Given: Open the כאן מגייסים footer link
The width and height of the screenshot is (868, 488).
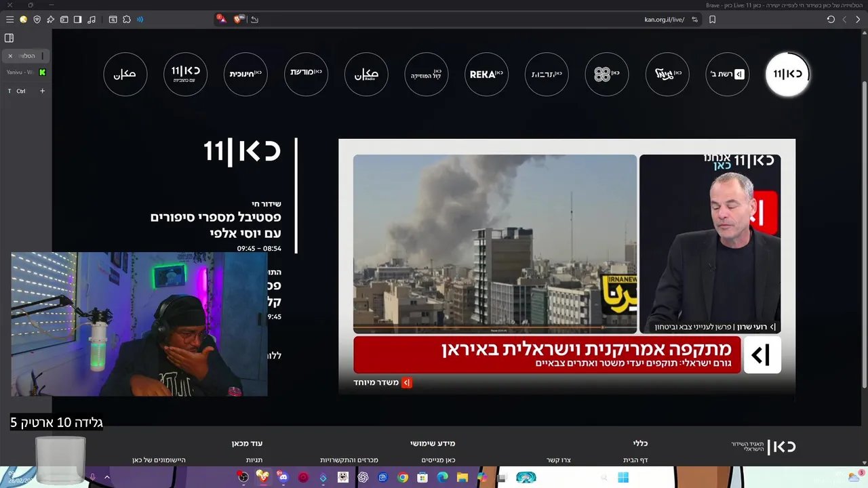Looking at the screenshot, I should tap(438, 460).
